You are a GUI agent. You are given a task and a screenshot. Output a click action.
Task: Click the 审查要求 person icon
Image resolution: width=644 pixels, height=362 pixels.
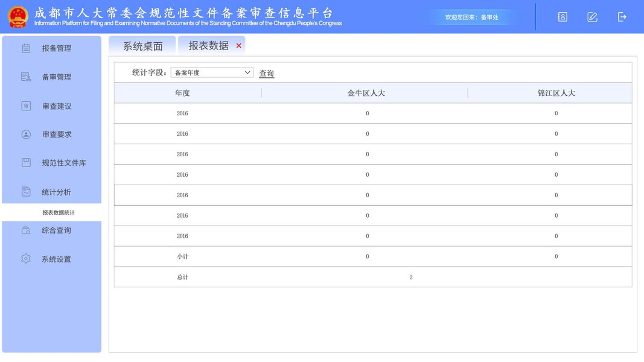pos(26,134)
